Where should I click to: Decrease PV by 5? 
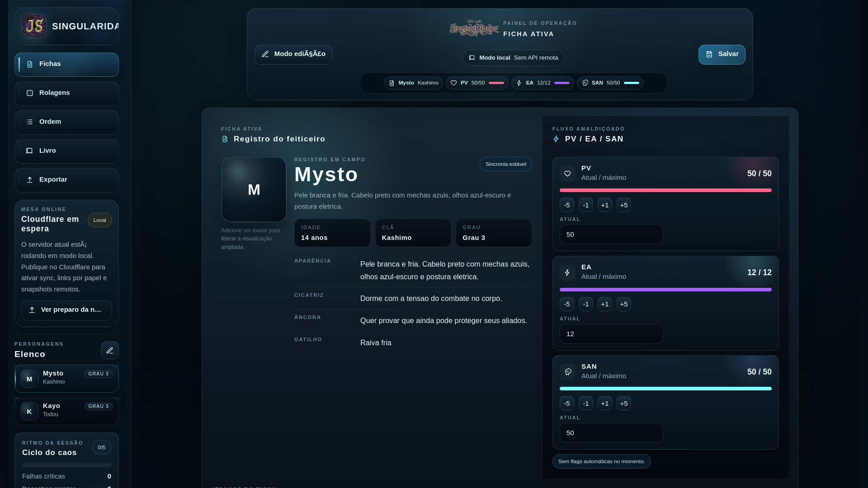(567, 205)
